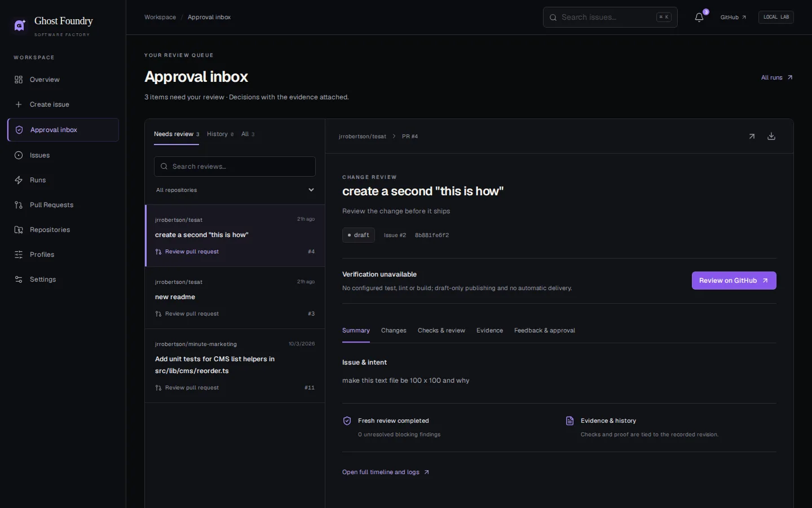Focus the Search reviews field
The width and height of the screenshot is (812, 508).
tap(235, 167)
